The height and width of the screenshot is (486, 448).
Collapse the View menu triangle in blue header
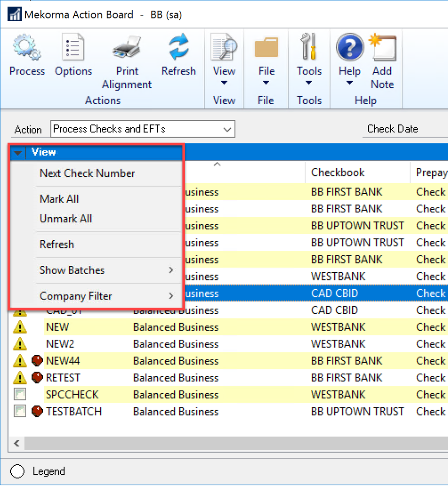(x=17, y=153)
